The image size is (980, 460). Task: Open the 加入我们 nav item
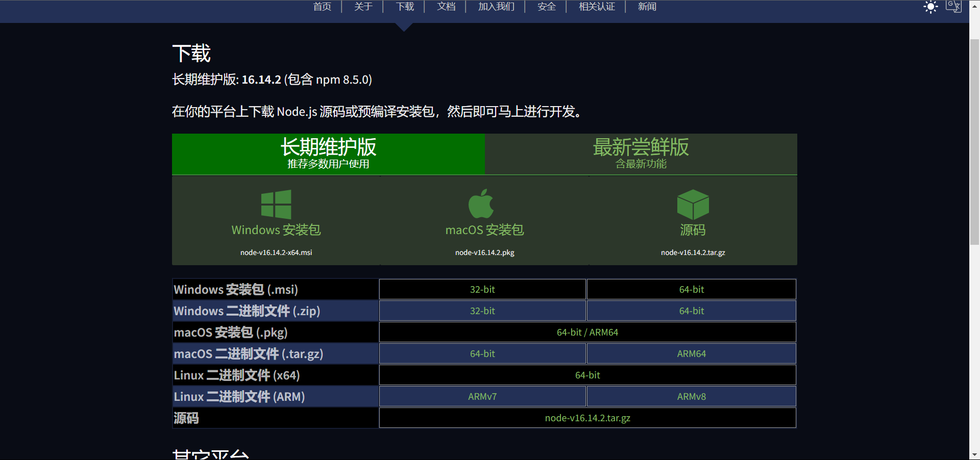(496, 7)
